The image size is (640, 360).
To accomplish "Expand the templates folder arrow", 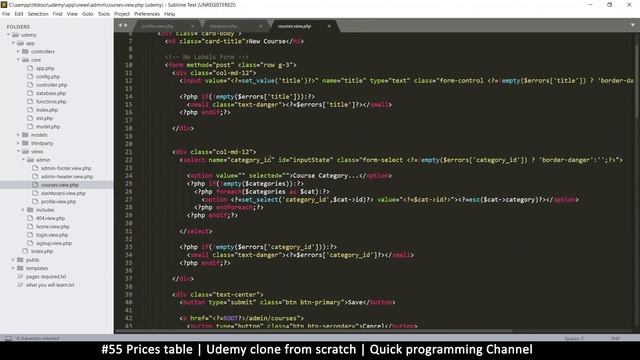I will pos(13,268).
